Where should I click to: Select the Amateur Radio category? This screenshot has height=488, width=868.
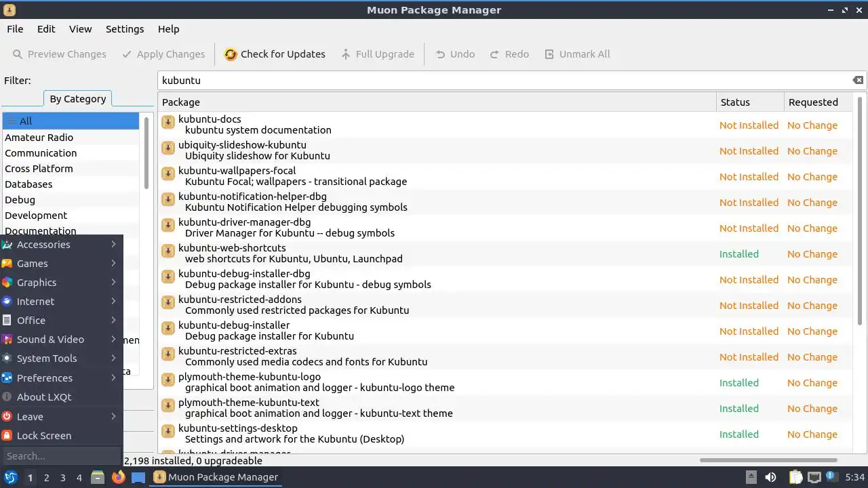pyautogui.click(x=71, y=138)
